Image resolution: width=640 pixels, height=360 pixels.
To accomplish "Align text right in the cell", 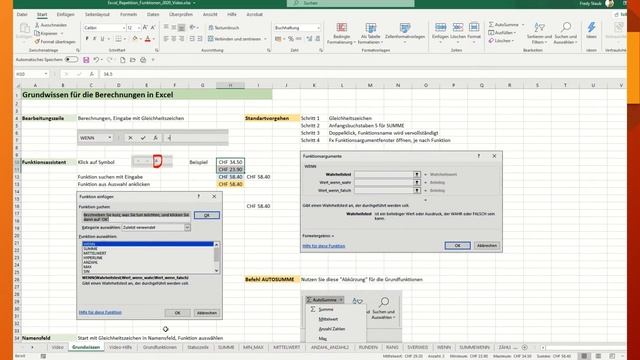I will point(181,39).
